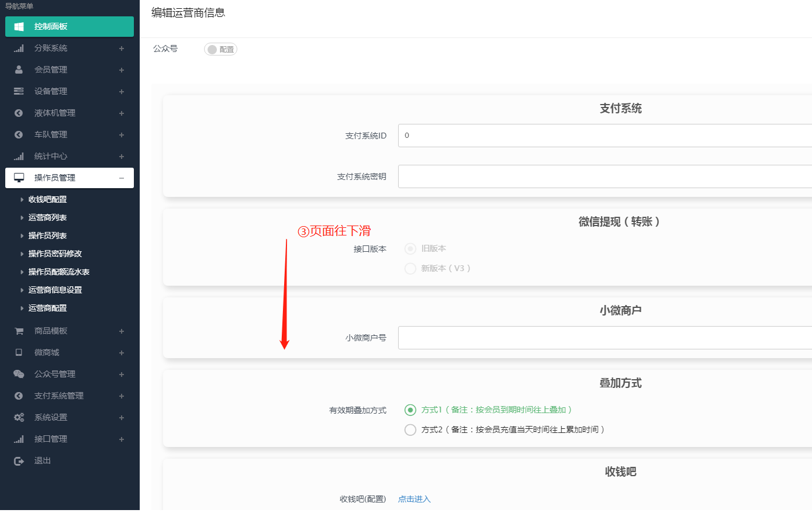Open 会员管理 via the user icon
This screenshot has height=513, width=812.
18,70
